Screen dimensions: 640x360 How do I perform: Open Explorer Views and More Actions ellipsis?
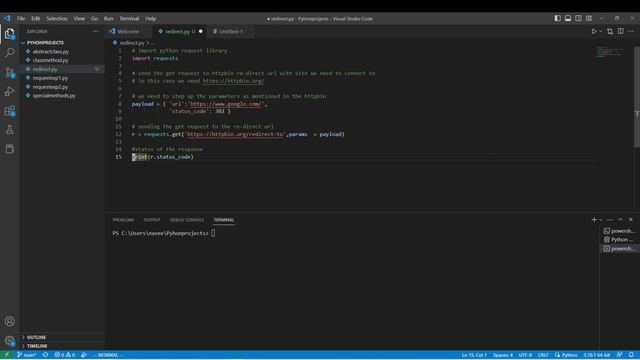[x=96, y=31]
